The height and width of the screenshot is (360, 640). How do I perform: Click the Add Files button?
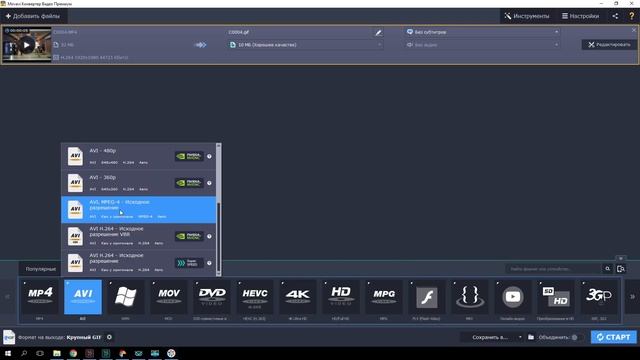click(x=33, y=16)
